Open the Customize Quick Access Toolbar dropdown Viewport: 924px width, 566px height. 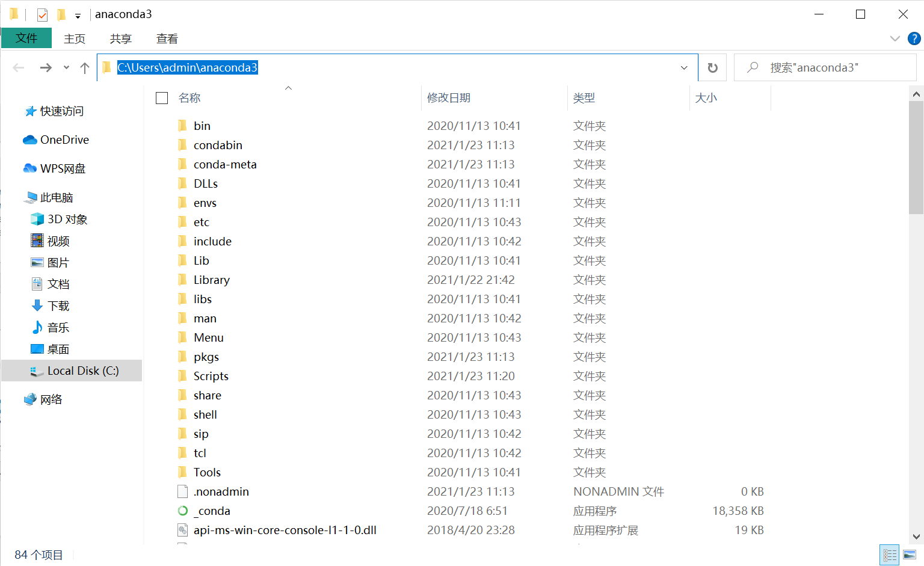click(x=78, y=16)
